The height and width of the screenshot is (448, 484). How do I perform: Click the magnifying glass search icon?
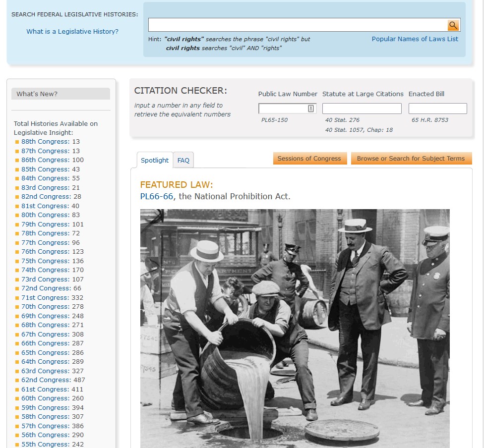point(453,24)
